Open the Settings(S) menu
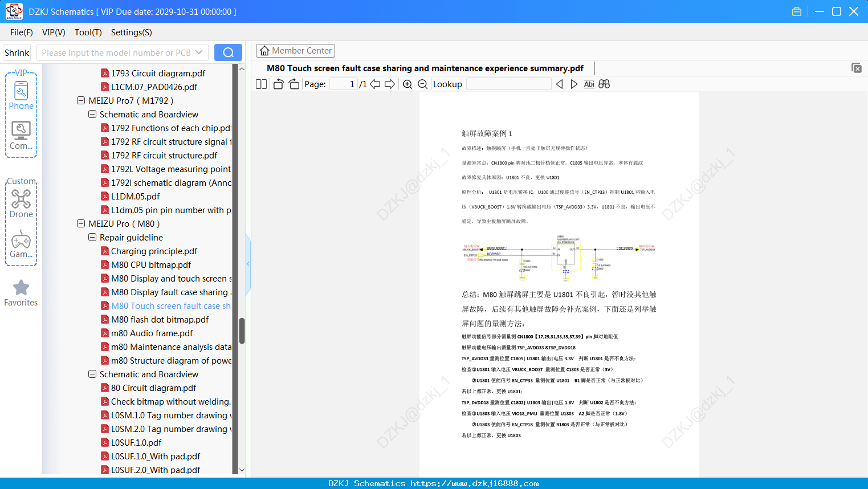868x489 pixels. 132,32
